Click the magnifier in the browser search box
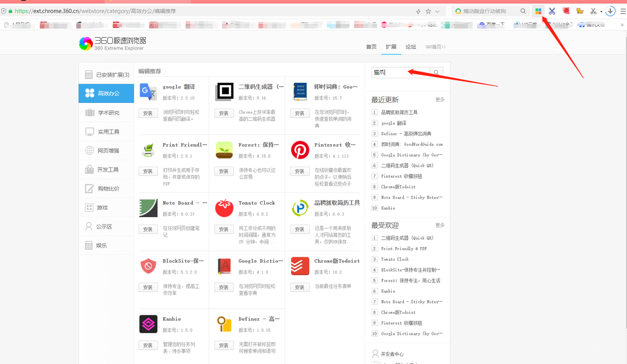The width and height of the screenshot is (627, 364). (523, 11)
